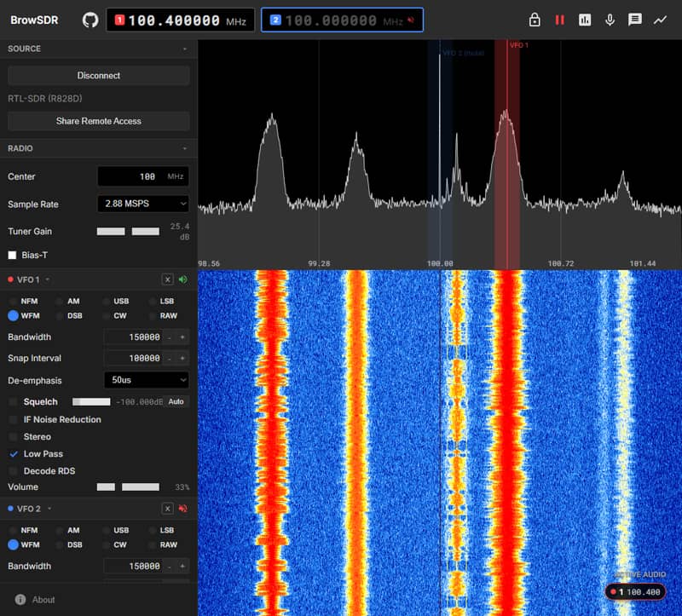Screen dimensions: 682x616
Task: Select the VFO 1 frequency tab
Action: [181, 20]
